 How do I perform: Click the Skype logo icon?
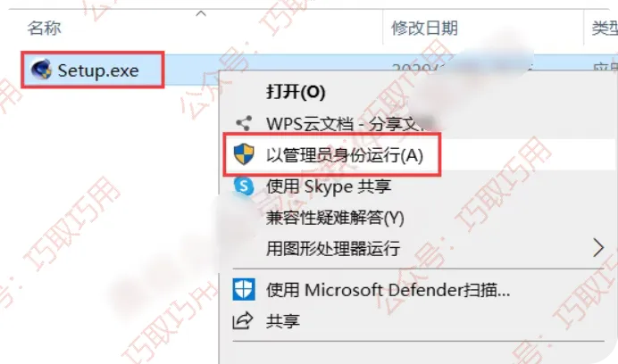coord(244,186)
